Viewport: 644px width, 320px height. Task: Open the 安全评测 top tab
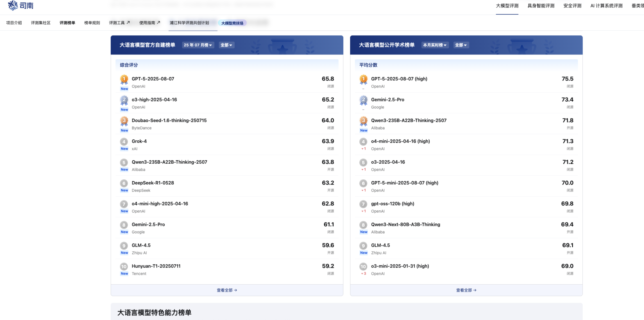[x=572, y=6]
